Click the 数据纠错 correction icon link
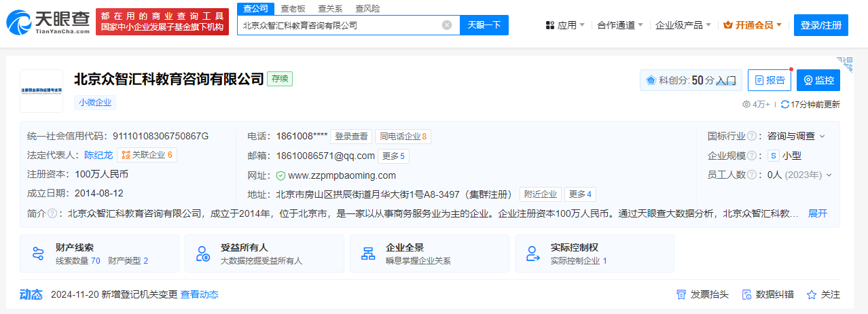Screen dimensions: 868x314 pos(767,294)
